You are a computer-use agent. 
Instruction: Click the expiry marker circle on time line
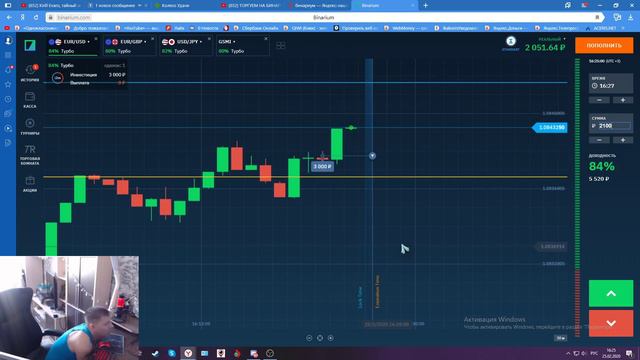click(372, 156)
